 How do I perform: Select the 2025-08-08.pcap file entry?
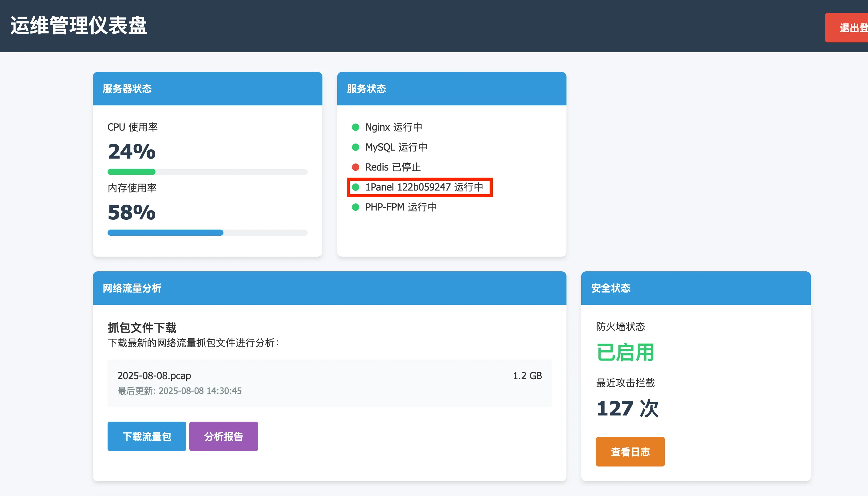click(154, 376)
